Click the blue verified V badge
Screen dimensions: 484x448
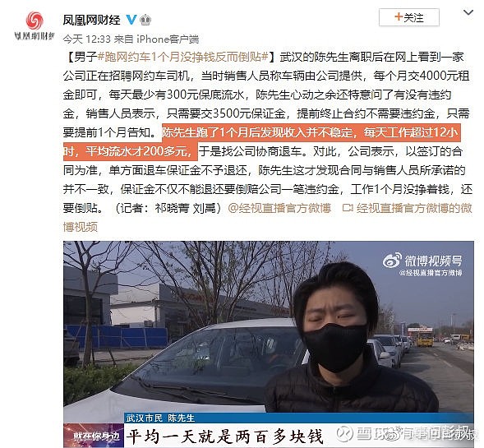tap(131, 20)
